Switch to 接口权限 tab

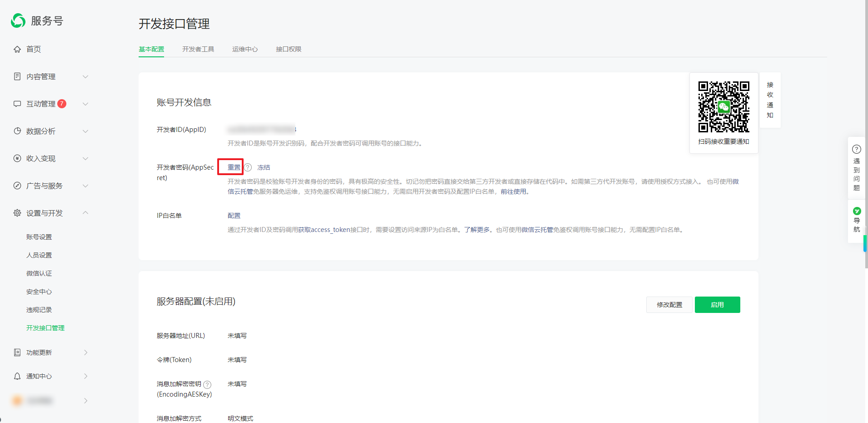(289, 49)
